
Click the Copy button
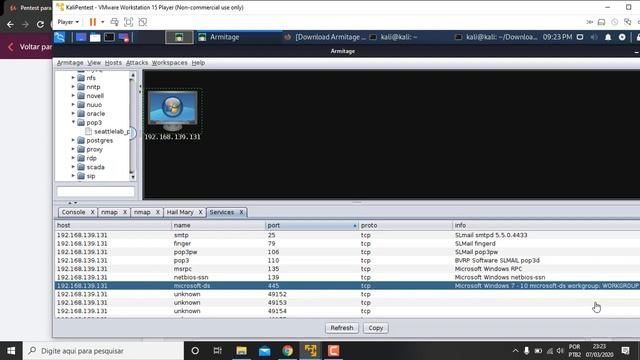pos(376,328)
